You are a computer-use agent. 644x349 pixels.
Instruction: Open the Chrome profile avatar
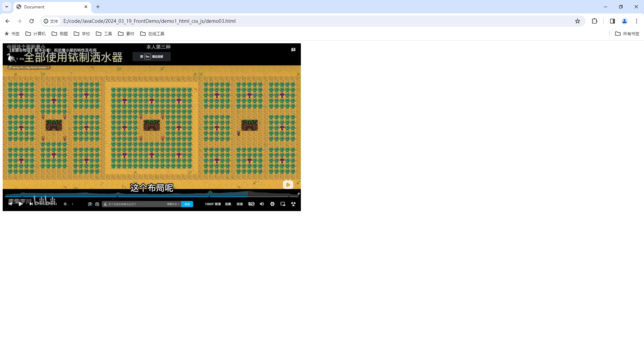point(625,21)
